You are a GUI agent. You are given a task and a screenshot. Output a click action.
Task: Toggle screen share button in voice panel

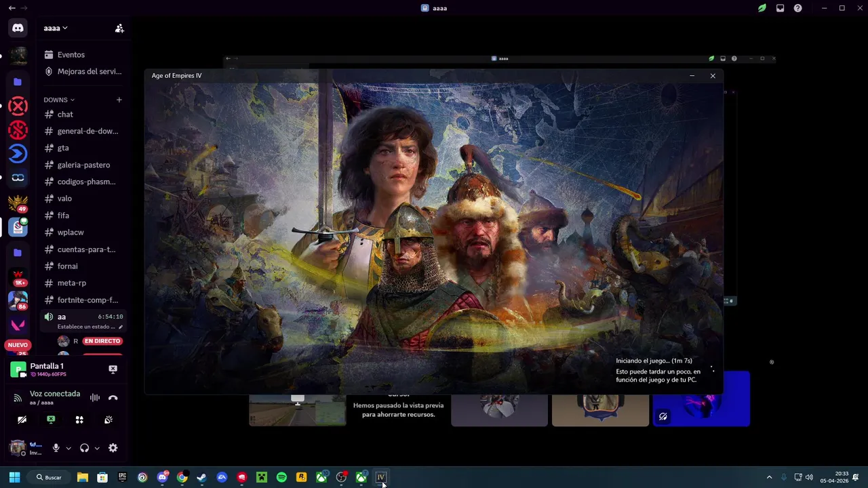[x=51, y=420]
